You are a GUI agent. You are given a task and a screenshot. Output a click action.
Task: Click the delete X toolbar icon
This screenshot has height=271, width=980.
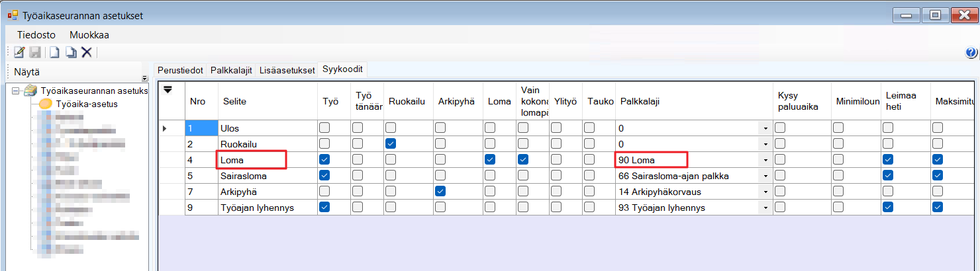pos(87,52)
